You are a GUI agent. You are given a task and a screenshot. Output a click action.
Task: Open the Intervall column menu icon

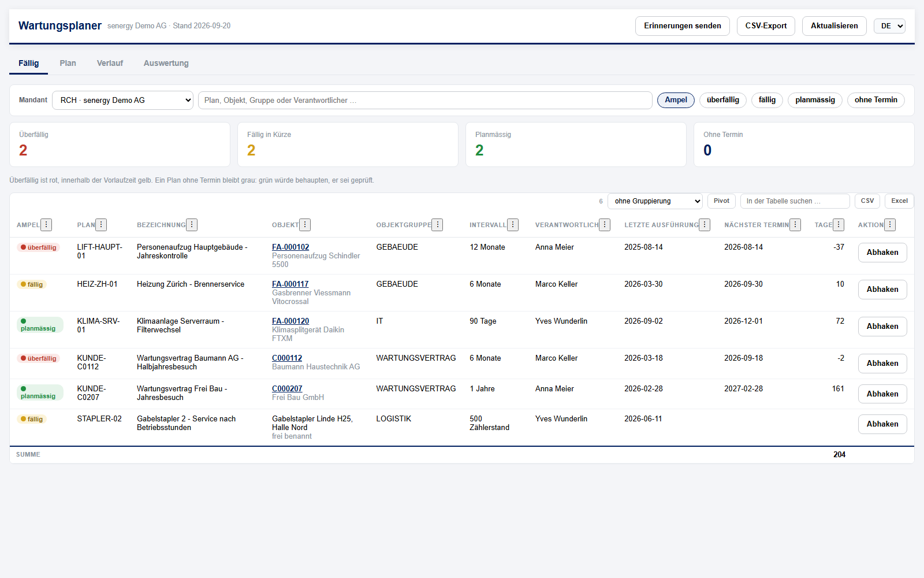[513, 225]
